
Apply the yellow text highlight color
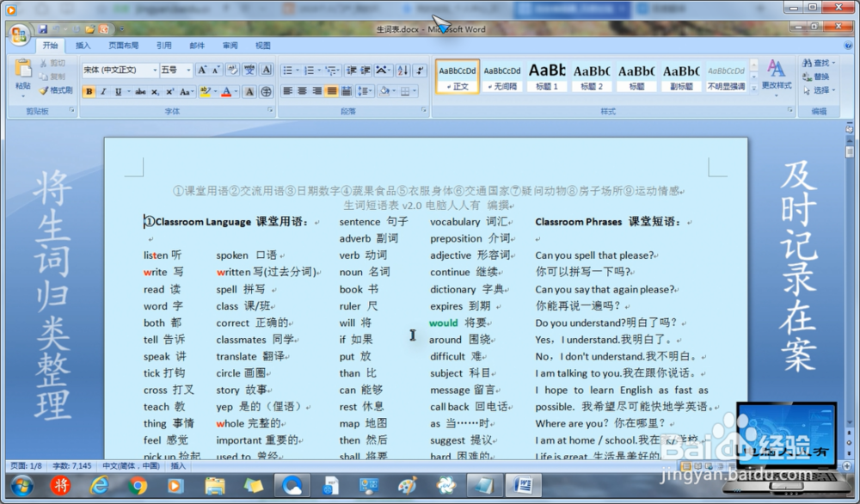click(x=206, y=91)
